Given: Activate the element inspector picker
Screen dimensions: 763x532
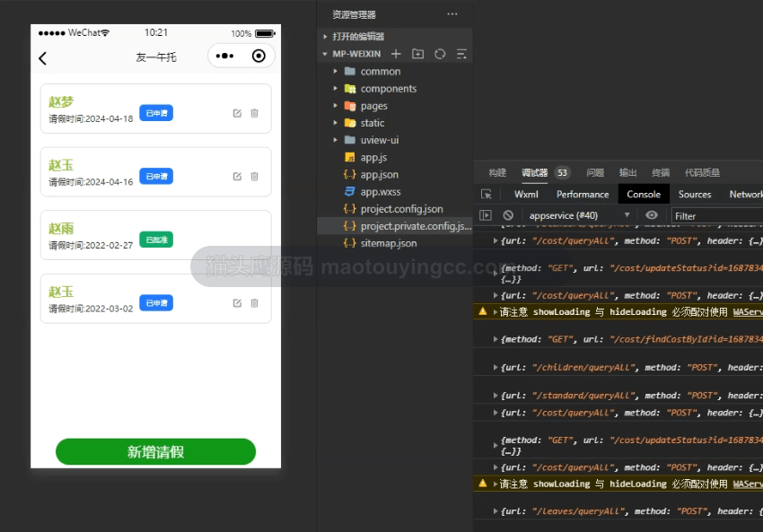Looking at the screenshot, I should tap(487, 195).
